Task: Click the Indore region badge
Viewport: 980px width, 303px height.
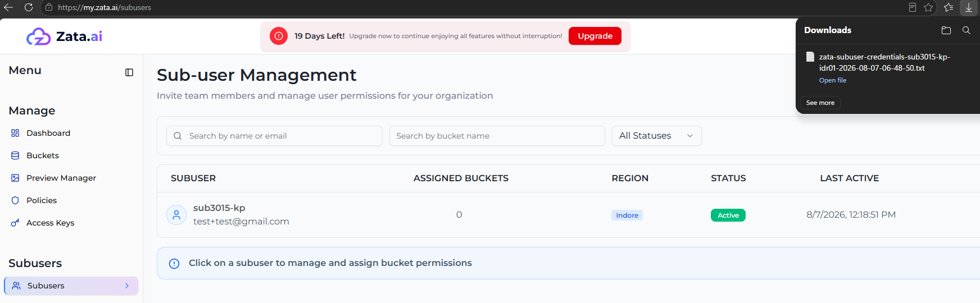Action: pos(627,215)
